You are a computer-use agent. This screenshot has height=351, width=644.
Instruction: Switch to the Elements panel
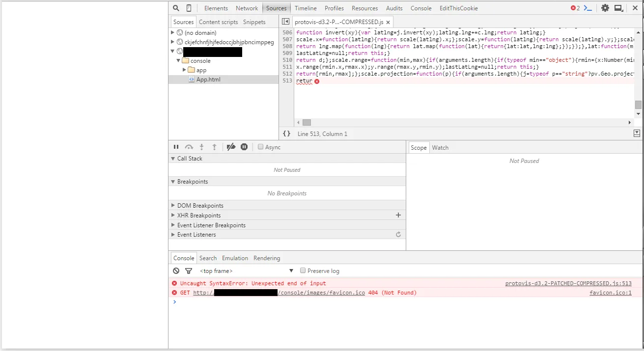coord(216,8)
